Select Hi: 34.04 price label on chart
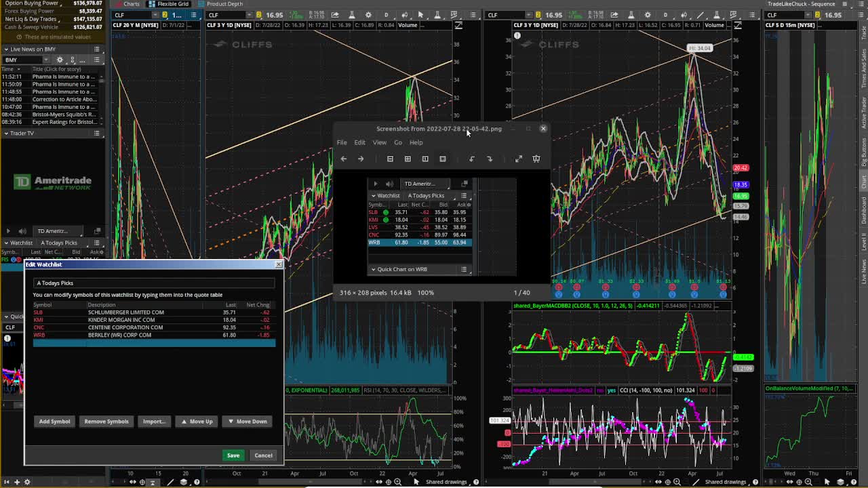 (x=699, y=48)
